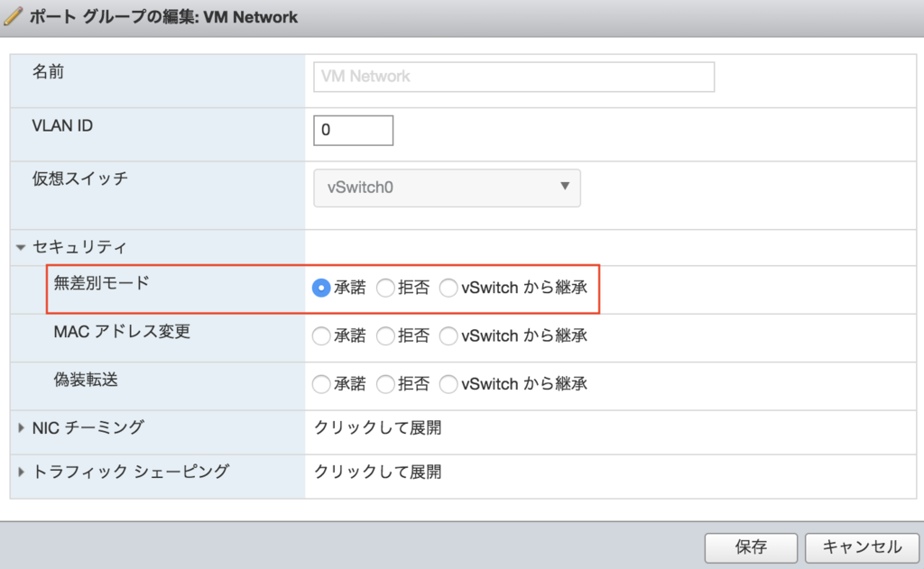Click the pencil edit icon in title
This screenshot has width=924, height=569.
pos(13,16)
